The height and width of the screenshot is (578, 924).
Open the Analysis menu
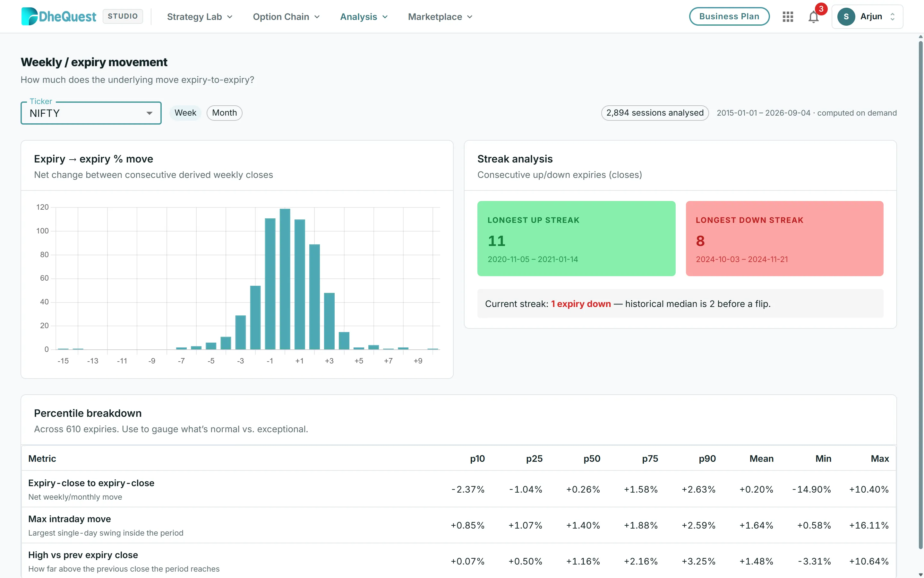[x=364, y=16]
